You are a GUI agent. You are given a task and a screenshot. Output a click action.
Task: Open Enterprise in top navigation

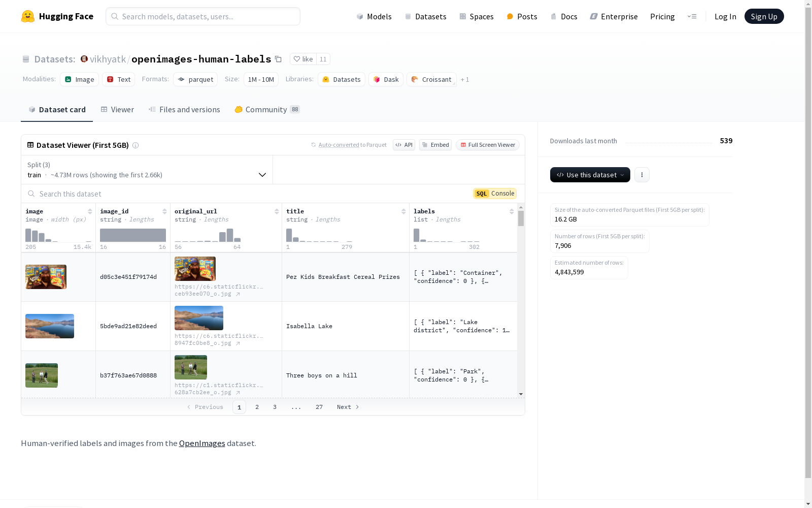pyautogui.click(x=614, y=16)
